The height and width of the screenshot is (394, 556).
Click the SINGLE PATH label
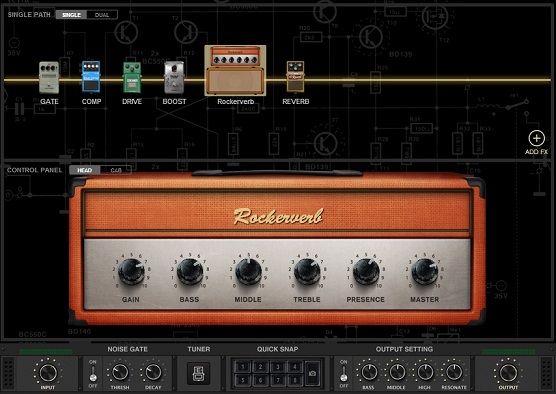(29, 15)
